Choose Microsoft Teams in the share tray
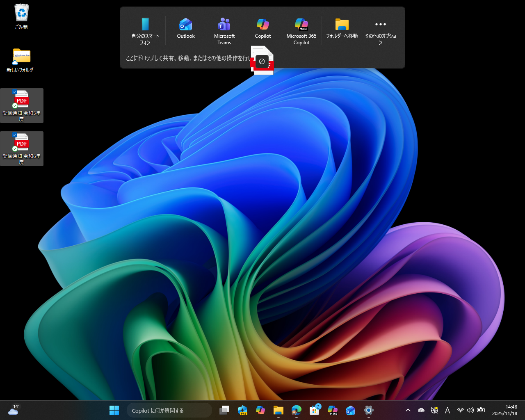The width and height of the screenshot is (525, 420). point(224,31)
